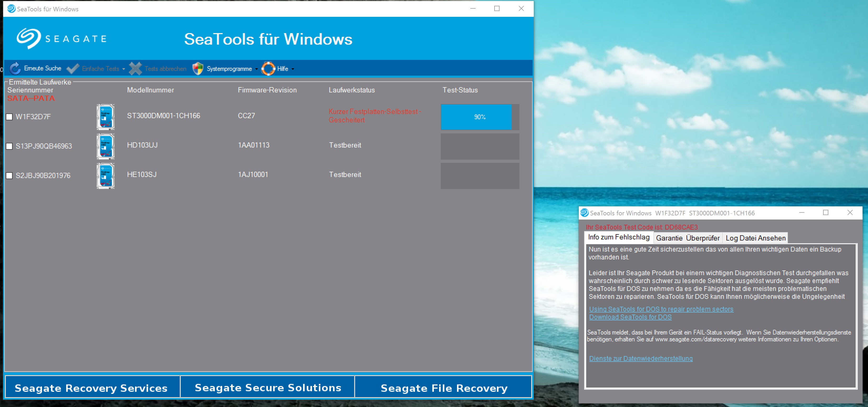Click the Seagate Recovery Services button

[91, 388]
